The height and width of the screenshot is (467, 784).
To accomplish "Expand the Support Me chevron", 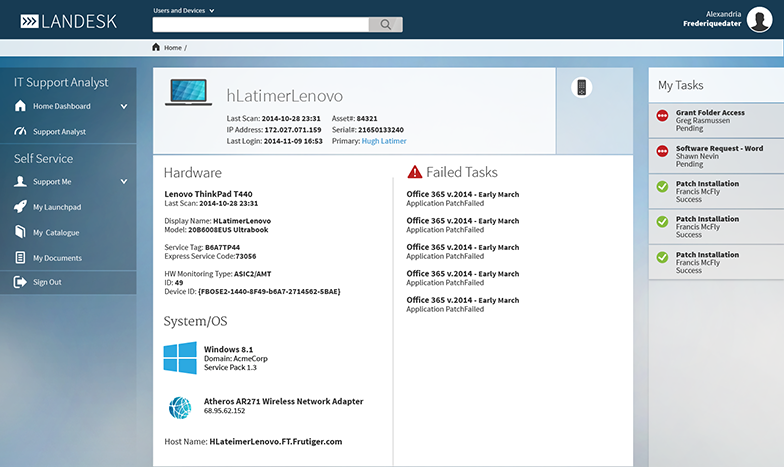I will tap(124, 182).
